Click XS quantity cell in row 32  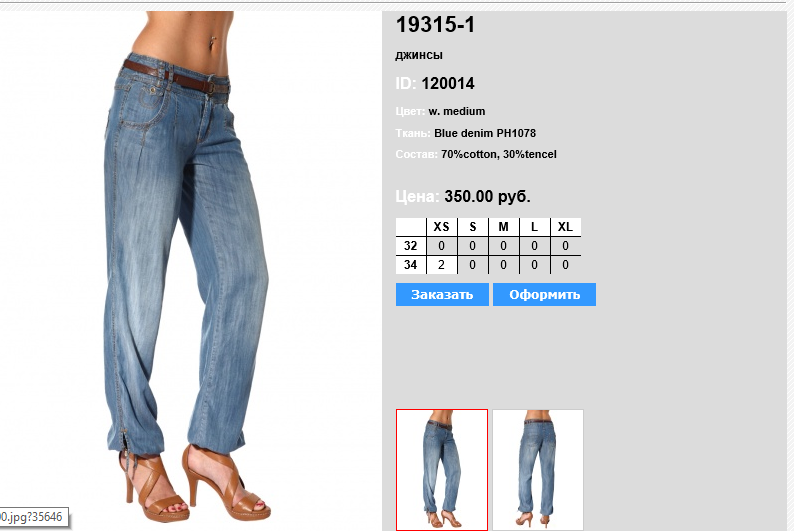442,246
